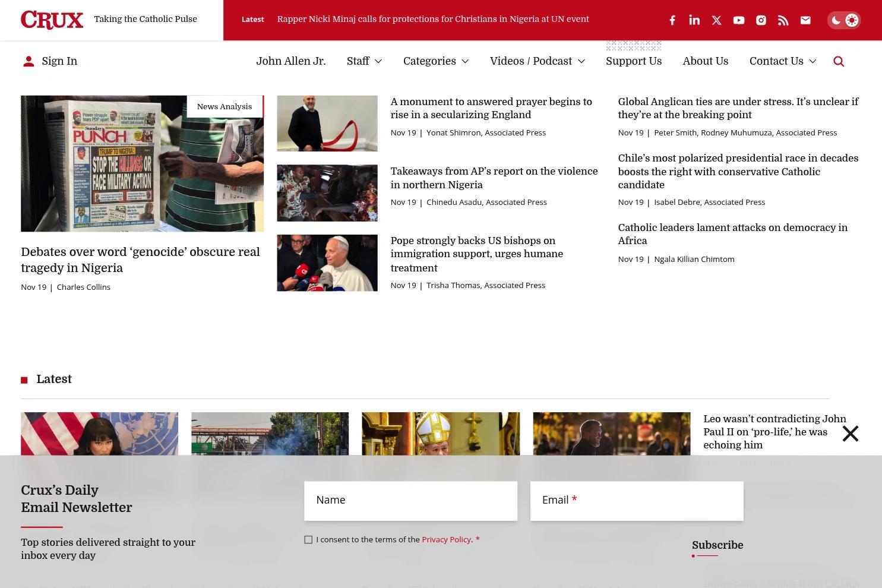The image size is (882, 588).
Task: Go to the Support Us page
Action: pyautogui.click(x=634, y=61)
